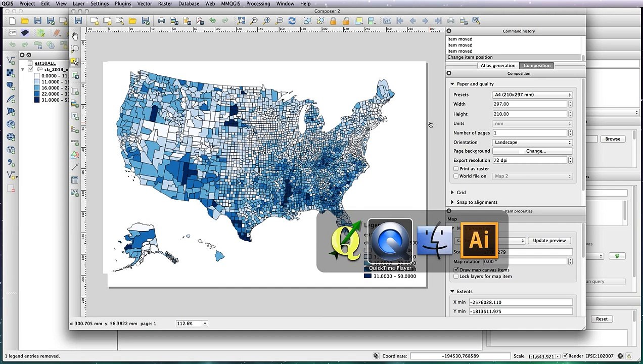Viewport: 643px width, 364px height.
Task: Choose the Add attribute table tool
Action: click(x=75, y=180)
